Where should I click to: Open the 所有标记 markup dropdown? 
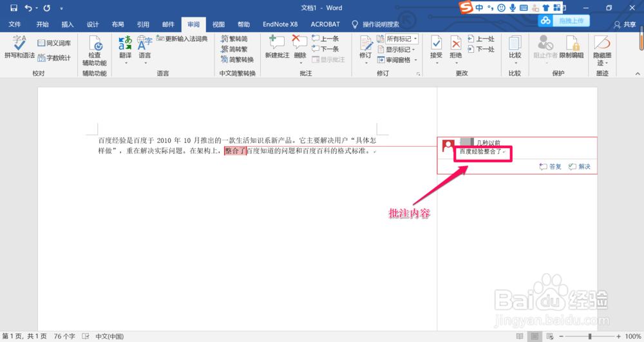(x=402, y=39)
